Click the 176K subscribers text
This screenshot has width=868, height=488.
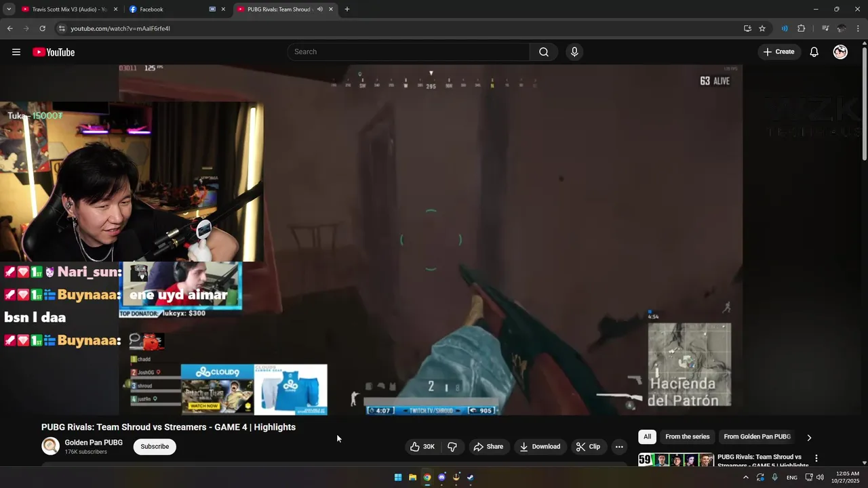pos(85,452)
